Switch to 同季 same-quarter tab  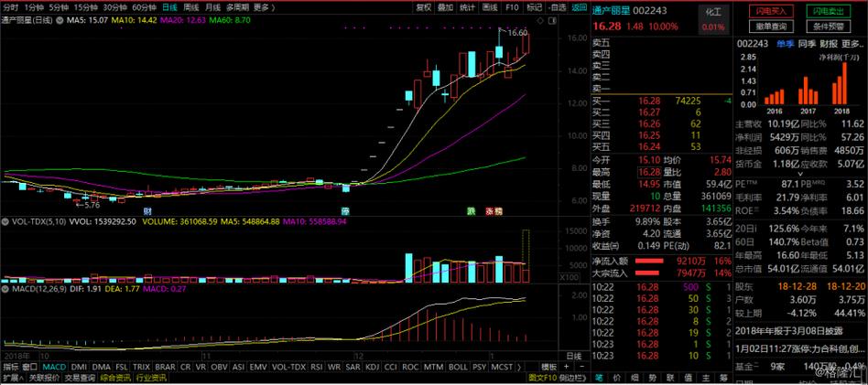click(806, 43)
